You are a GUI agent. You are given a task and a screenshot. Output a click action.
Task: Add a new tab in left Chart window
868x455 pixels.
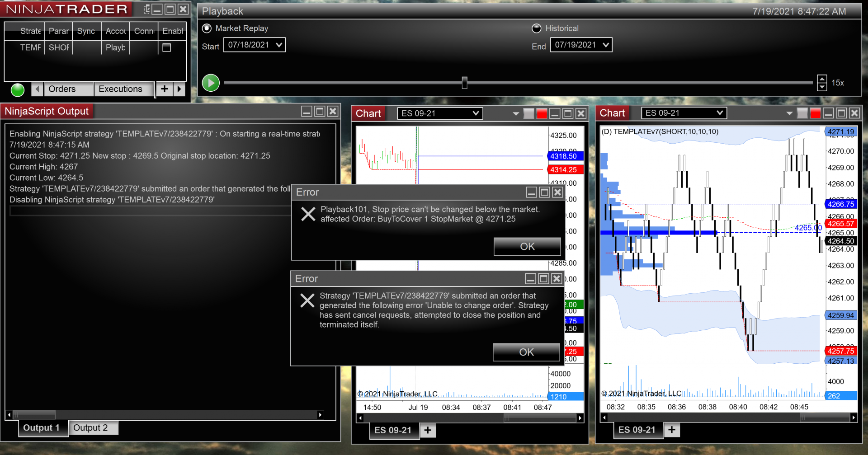(428, 430)
